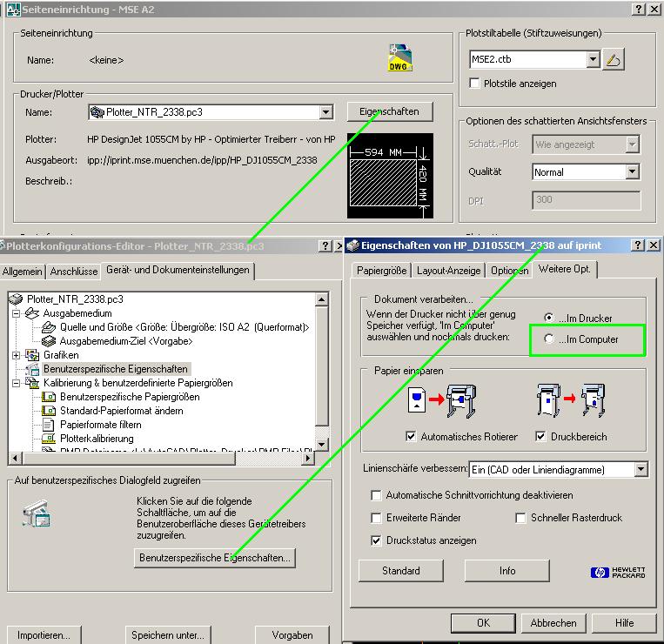Open the plotter name dropdown
This screenshot has height=644, width=664.
click(325, 112)
